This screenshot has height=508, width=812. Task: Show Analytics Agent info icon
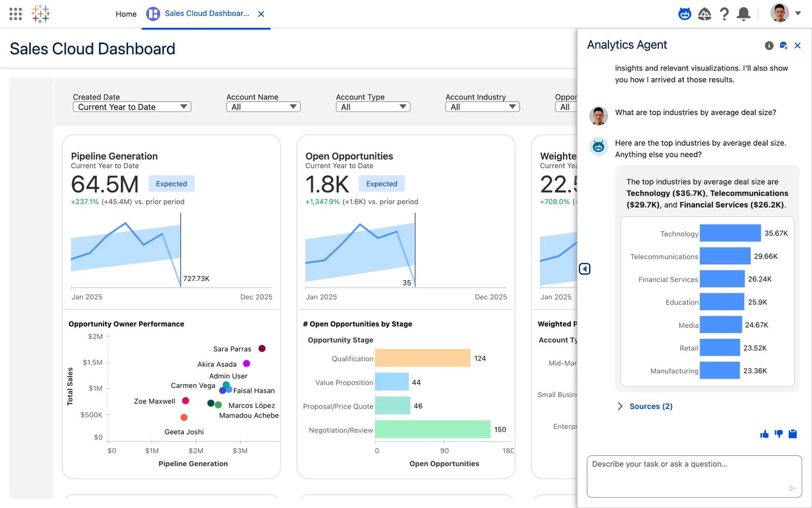[769, 46]
